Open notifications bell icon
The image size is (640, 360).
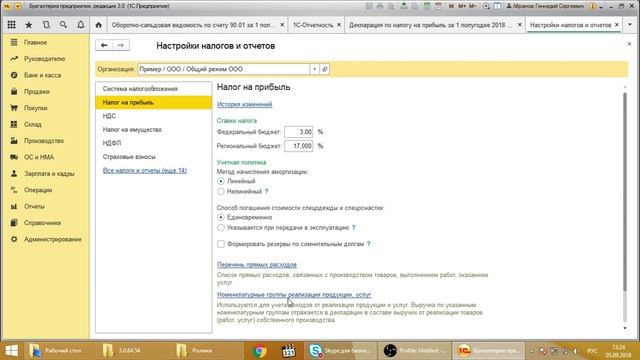pos(81,25)
